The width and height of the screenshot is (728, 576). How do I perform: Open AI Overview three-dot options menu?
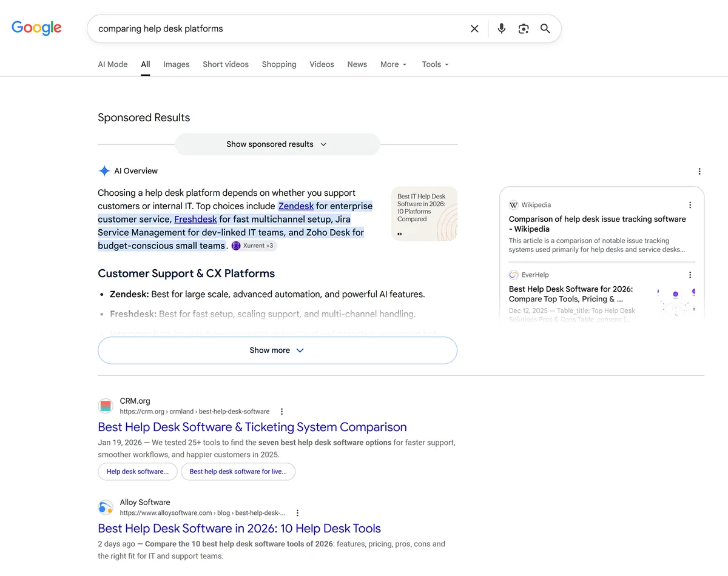click(x=699, y=172)
